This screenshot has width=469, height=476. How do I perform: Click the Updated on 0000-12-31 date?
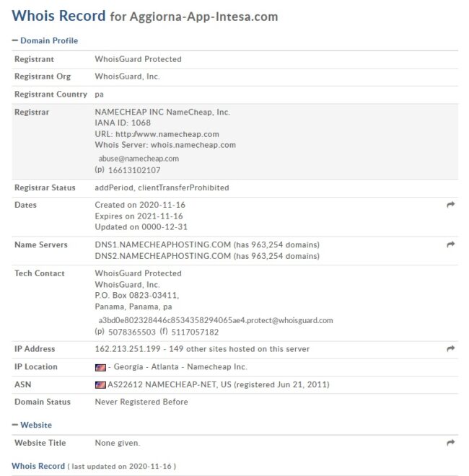coord(141,226)
